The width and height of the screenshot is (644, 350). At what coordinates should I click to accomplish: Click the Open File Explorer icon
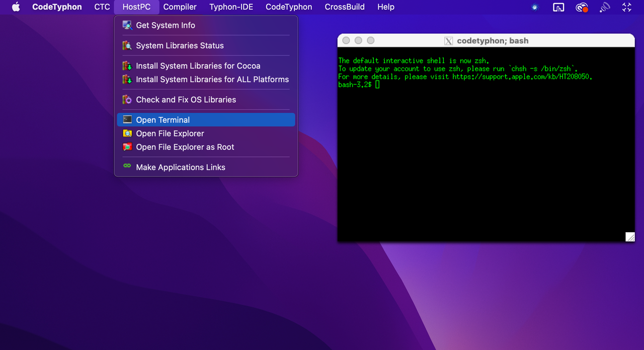coord(127,133)
